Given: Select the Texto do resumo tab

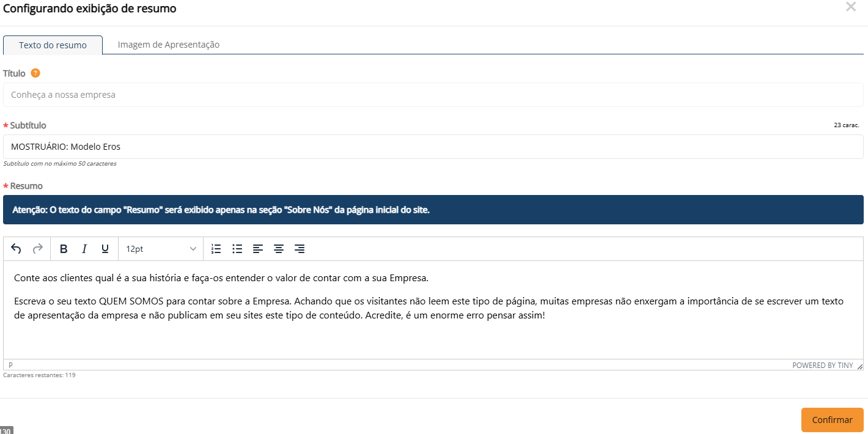Looking at the screenshot, I should point(53,45).
